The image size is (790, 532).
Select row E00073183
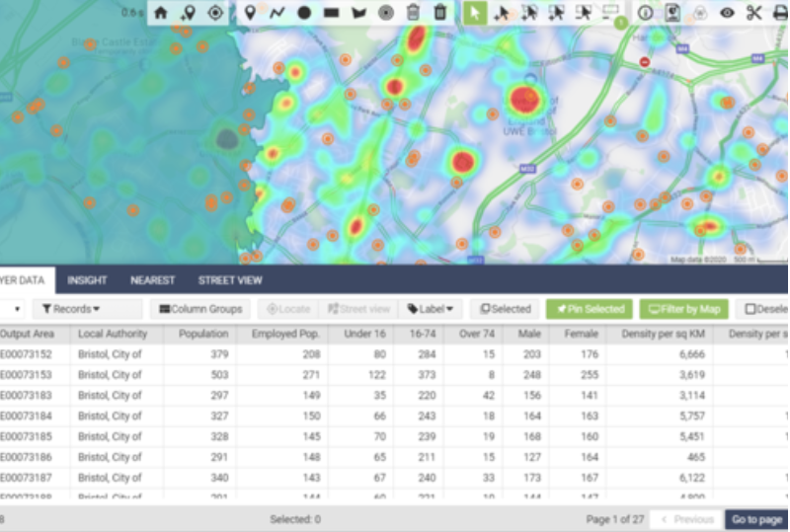[x=394, y=396]
